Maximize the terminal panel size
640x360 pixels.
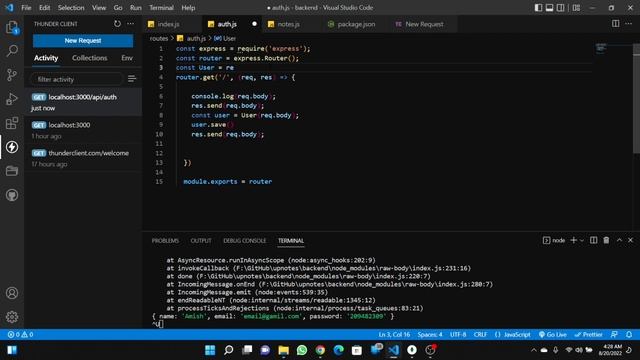tap(619, 240)
